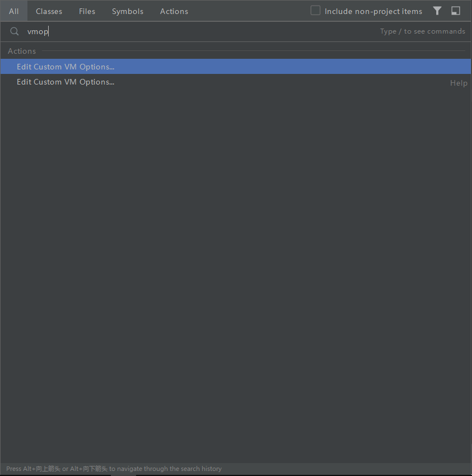
Task: Switch to the Actions tab
Action: 174,11
